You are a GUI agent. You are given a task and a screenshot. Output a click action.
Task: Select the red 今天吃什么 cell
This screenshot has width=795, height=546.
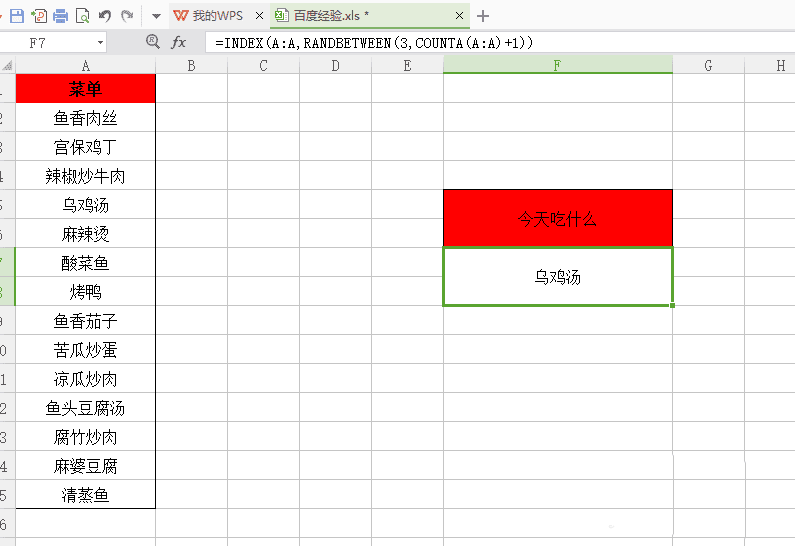[x=558, y=219]
